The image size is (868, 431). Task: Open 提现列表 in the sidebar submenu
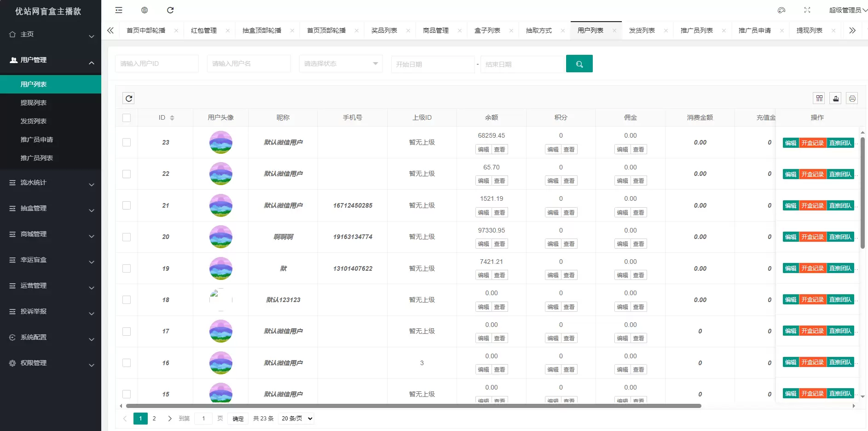(x=34, y=103)
